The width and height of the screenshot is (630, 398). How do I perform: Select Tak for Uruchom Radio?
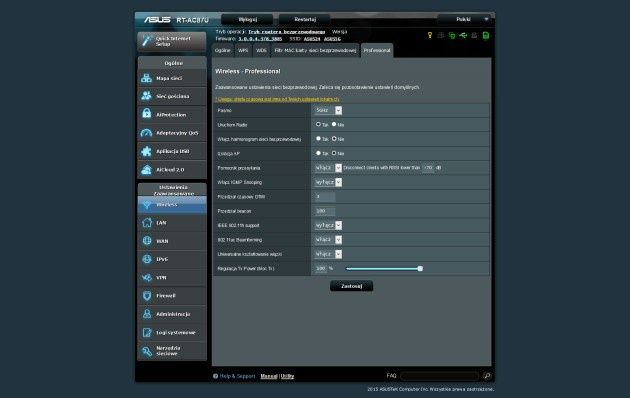[x=318, y=125]
